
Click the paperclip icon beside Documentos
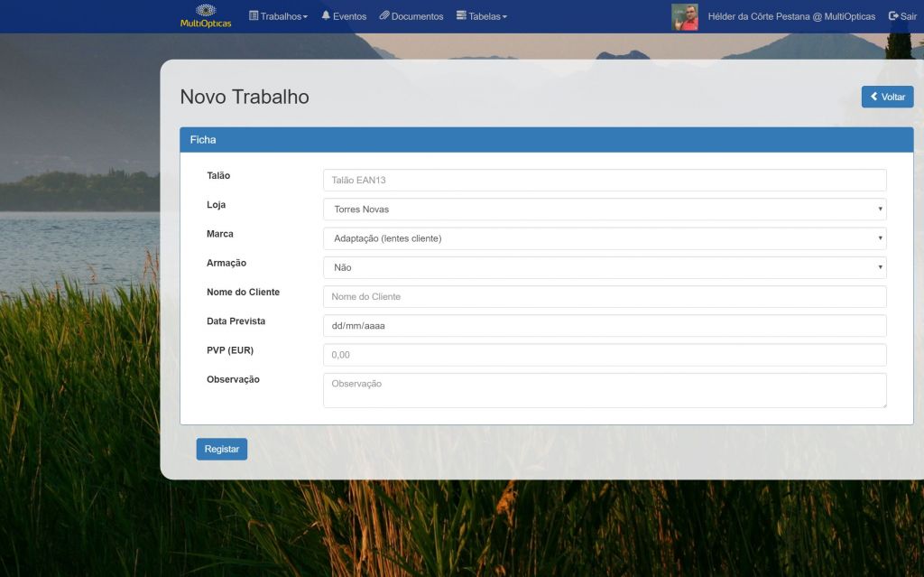coord(384,15)
